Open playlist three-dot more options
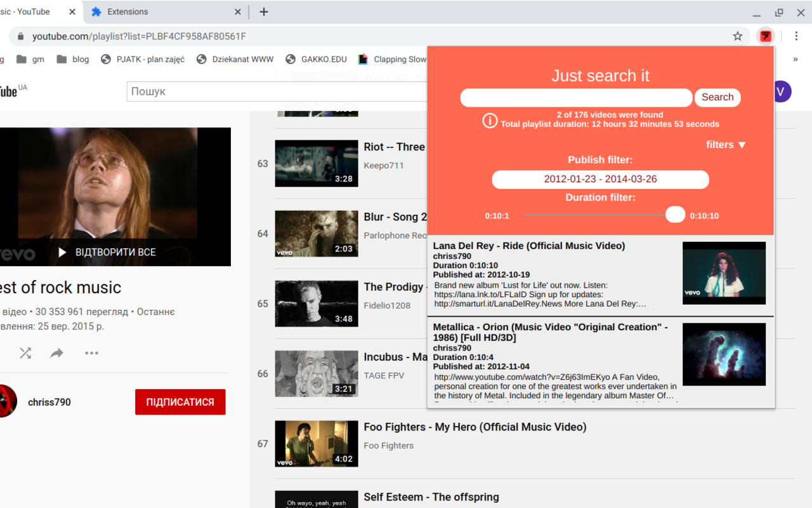 (x=91, y=353)
